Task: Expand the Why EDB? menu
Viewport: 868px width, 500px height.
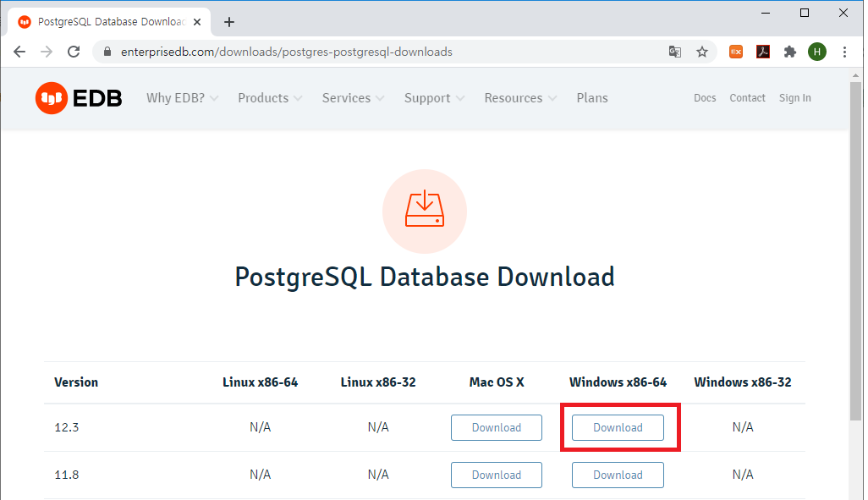Action: coord(182,98)
